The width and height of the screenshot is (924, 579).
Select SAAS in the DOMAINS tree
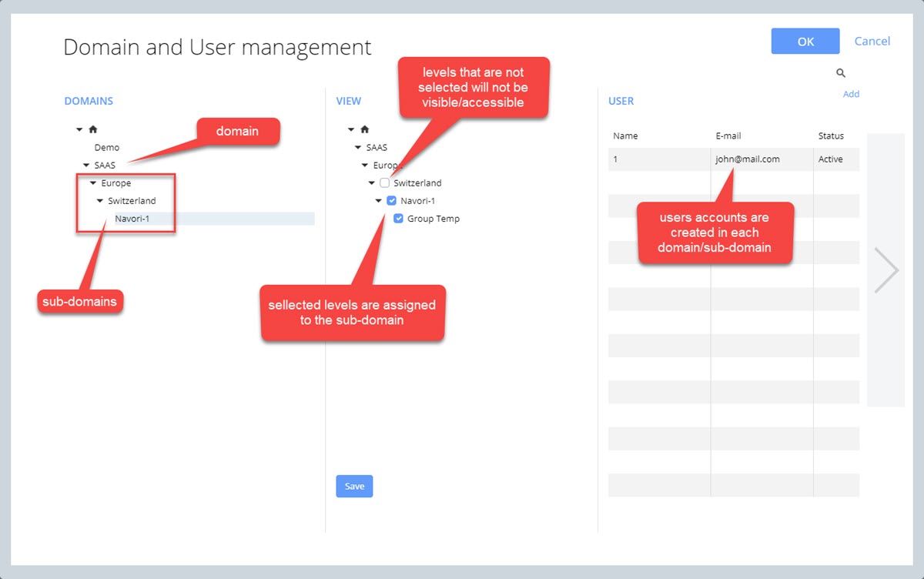(x=105, y=166)
